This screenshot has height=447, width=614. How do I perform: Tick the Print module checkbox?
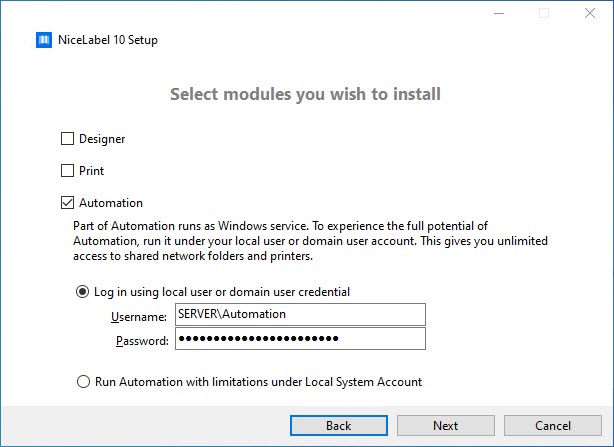pos(67,171)
